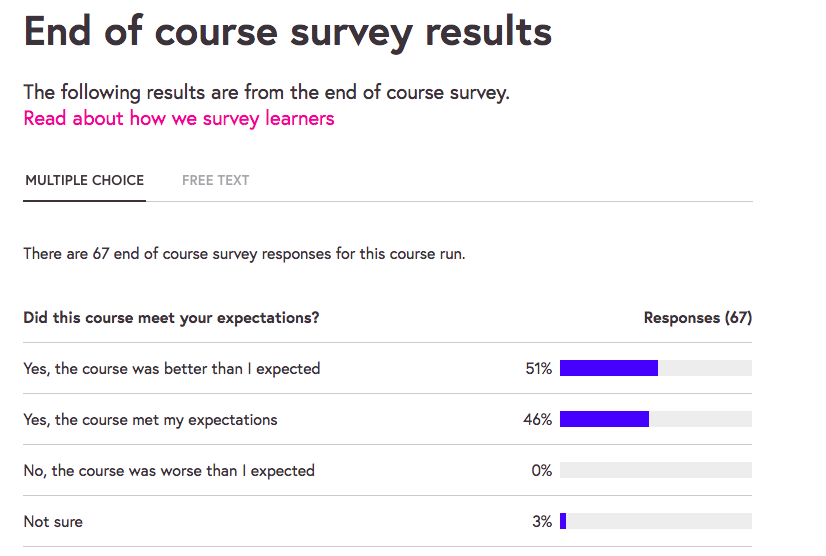
Task: Click the 46% percentage label
Action: click(537, 420)
